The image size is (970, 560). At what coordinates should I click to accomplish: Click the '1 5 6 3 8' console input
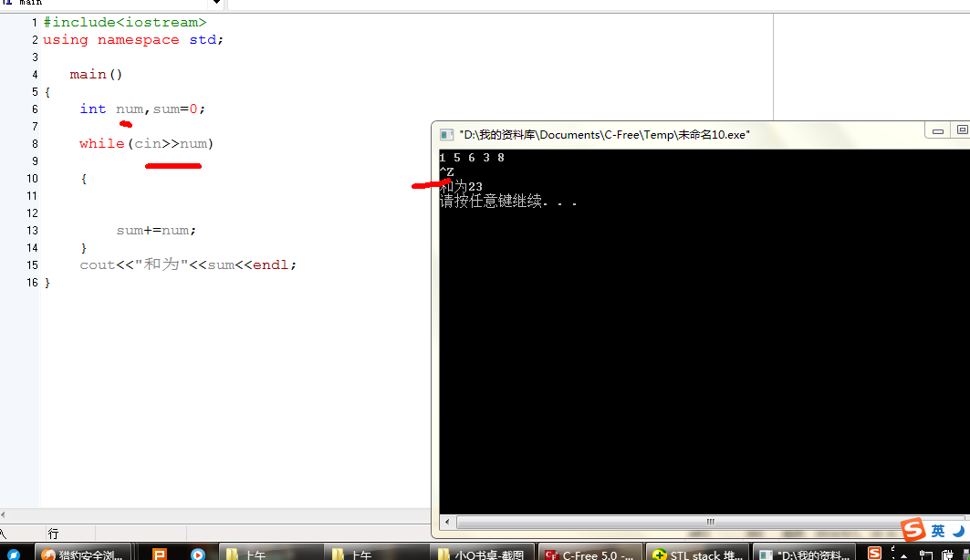[x=472, y=158]
